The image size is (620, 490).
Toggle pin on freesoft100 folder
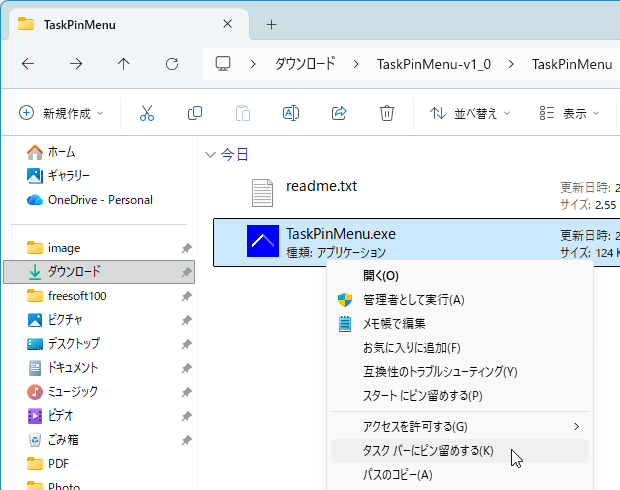tap(186, 296)
